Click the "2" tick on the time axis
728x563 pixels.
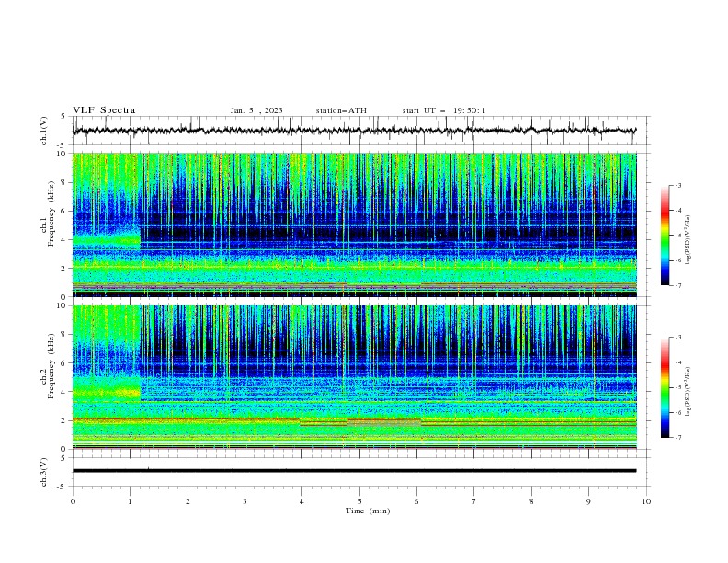coord(188,501)
